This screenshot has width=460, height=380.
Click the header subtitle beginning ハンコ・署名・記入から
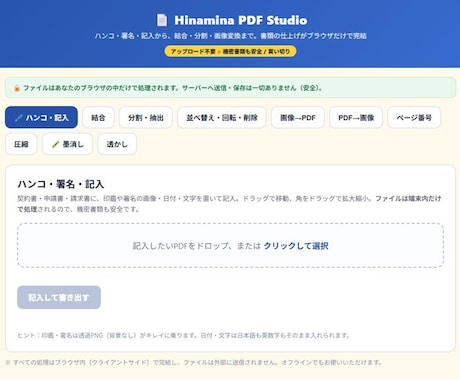(230, 36)
